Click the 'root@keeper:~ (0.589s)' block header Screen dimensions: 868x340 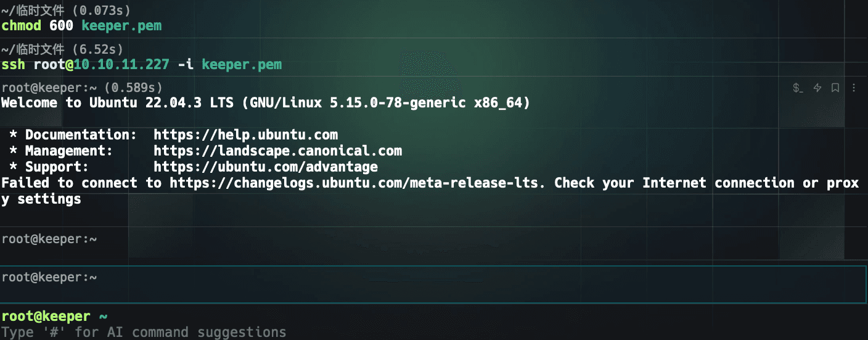click(82, 88)
